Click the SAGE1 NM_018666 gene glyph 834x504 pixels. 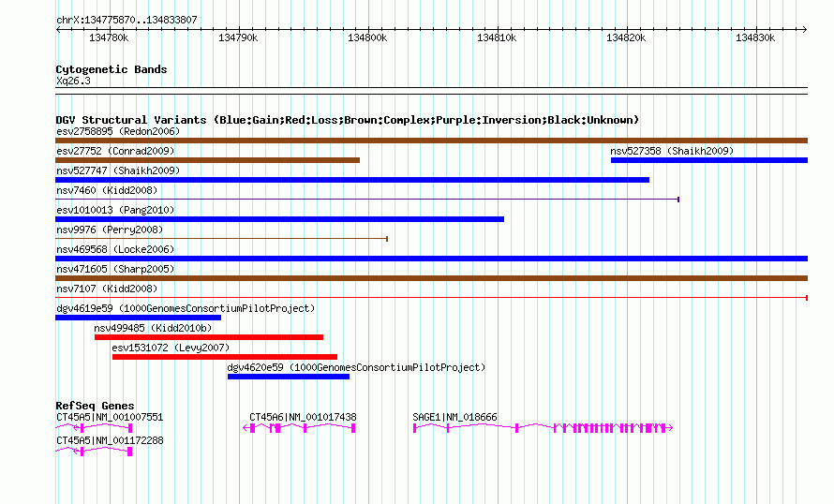tap(544, 428)
